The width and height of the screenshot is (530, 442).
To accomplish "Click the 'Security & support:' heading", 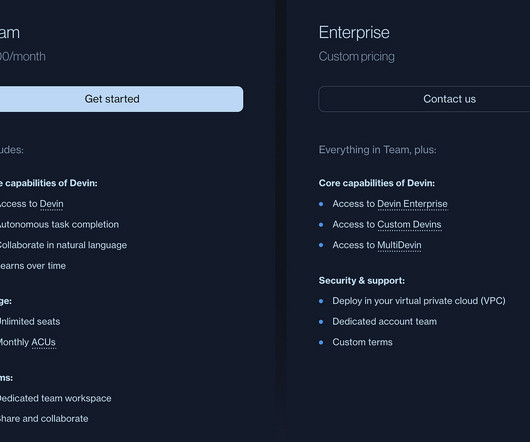I will (x=362, y=280).
